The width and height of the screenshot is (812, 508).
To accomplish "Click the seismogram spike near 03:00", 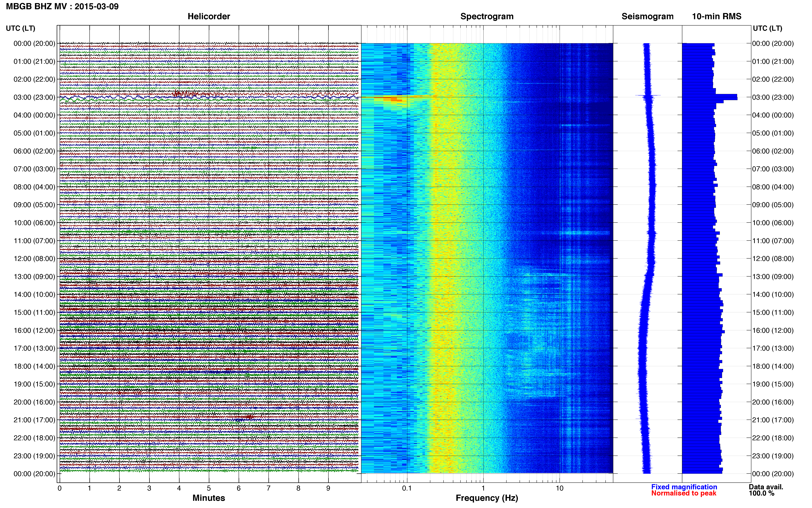I will (648, 95).
